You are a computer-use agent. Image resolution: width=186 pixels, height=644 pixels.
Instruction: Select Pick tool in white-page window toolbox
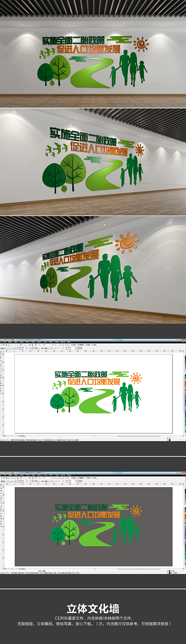(x=1, y=352)
